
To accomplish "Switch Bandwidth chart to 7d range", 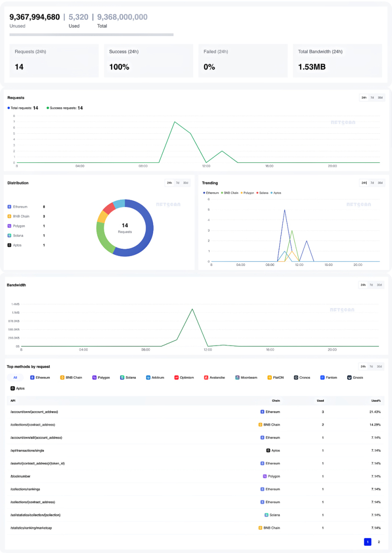I will [371, 285].
